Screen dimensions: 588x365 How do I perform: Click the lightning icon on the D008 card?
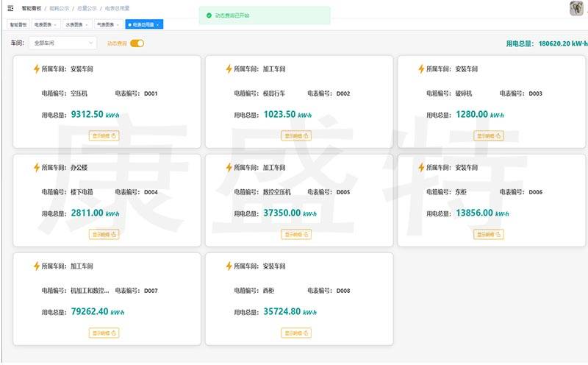[229, 266]
